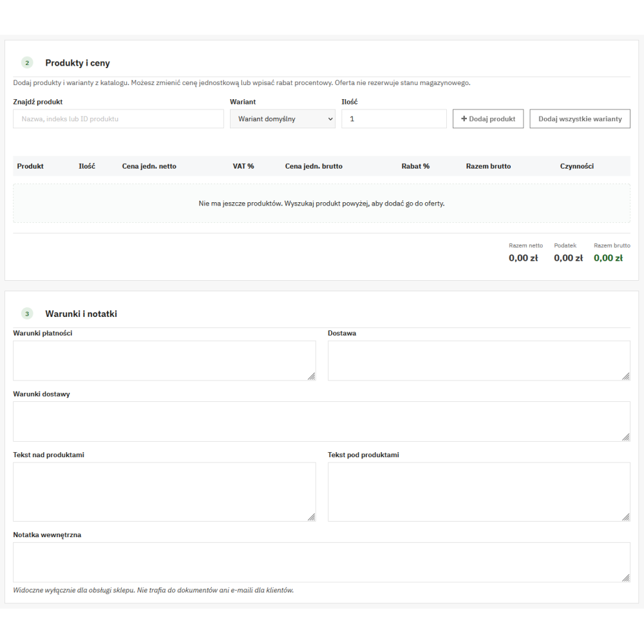The height and width of the screenshot is (644, 644).
Task: Click the Notatka wewnętrzna text area
Action: (321, 562)
